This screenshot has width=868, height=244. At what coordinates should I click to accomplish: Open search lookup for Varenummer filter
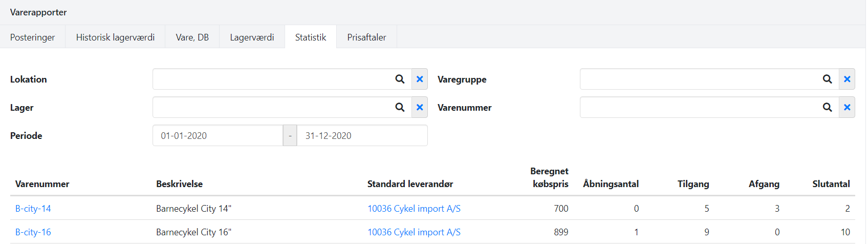click(827, 107)
